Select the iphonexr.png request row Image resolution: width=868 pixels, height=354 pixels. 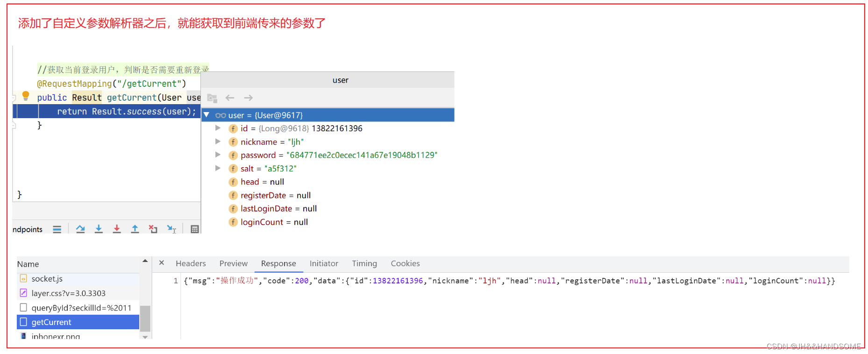(x=78, y=335)
